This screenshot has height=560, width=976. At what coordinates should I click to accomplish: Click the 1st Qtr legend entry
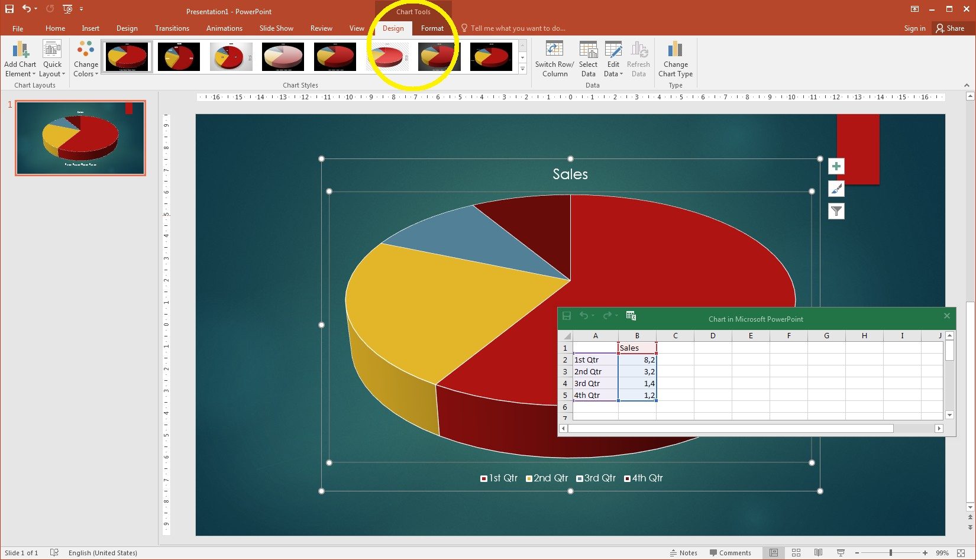point(499,478)
